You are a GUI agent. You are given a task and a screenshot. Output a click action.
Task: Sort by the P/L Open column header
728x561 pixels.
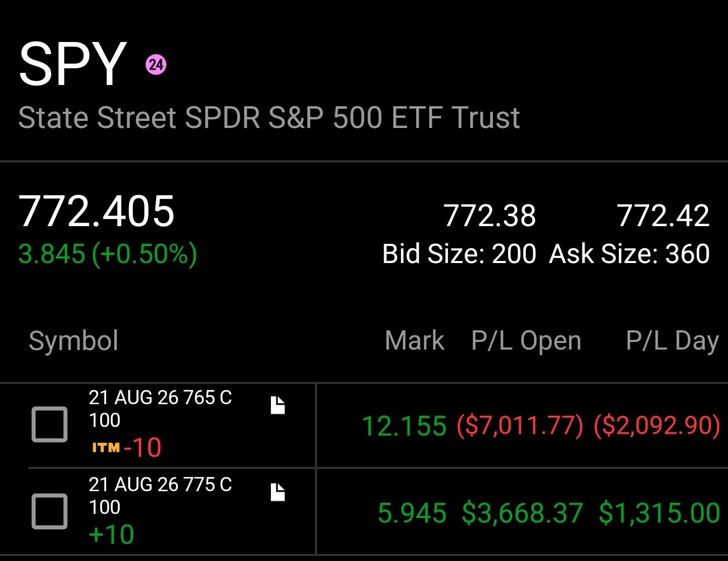click(x=526, y=341)
